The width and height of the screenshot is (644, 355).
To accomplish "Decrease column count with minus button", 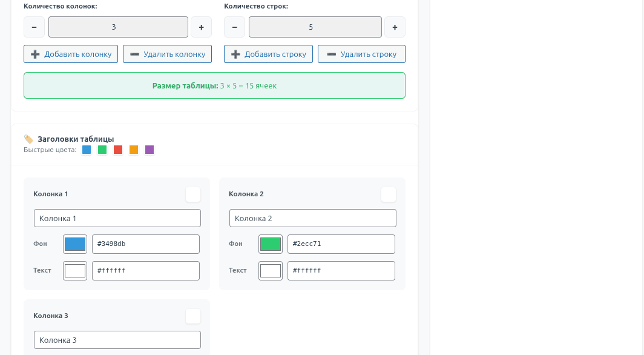I will [x=34, y=27].
